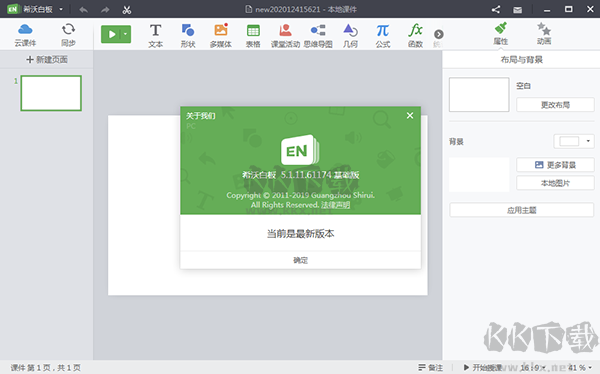
Task: Click the 课件 第1页,共1页 status text
Action: point(46,368)
